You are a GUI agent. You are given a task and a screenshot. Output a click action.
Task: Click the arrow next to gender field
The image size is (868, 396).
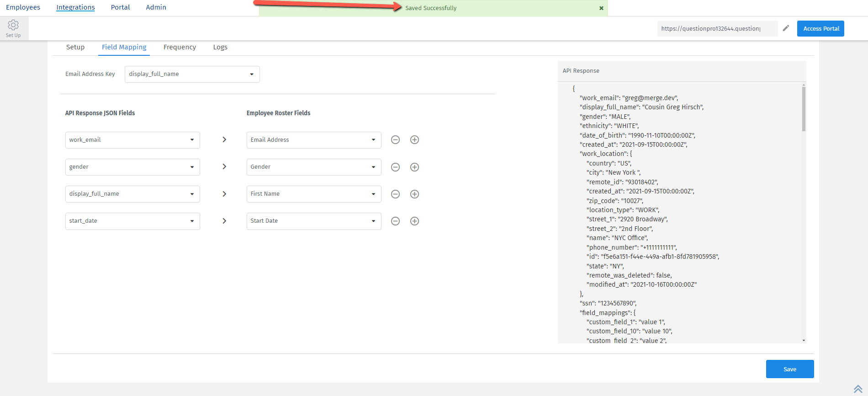(224, 166)
